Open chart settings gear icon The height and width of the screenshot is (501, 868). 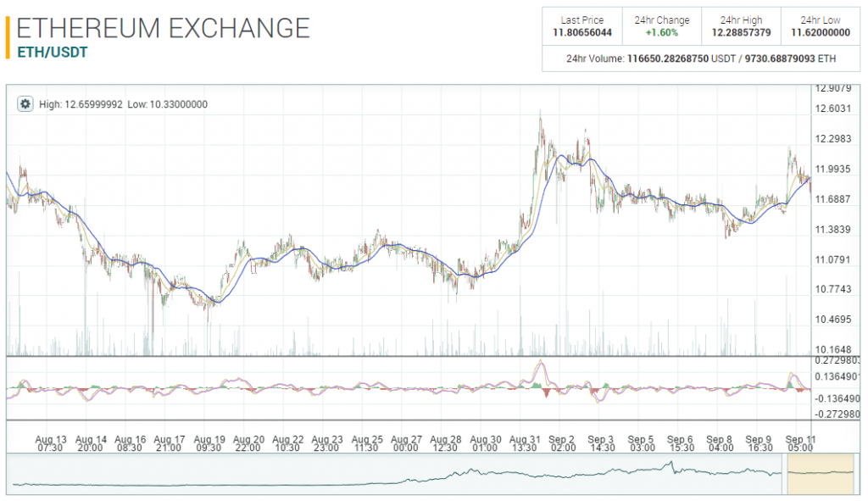point(25,104)
